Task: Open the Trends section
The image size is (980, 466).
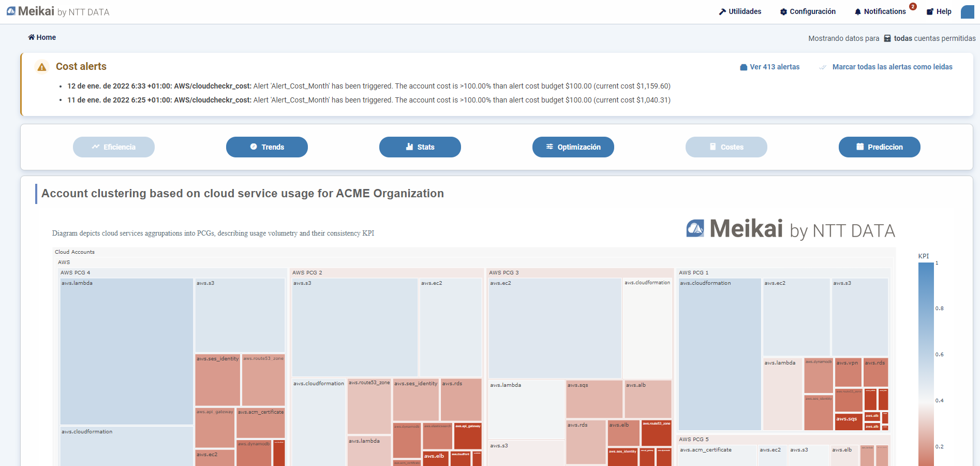Action: point(267,147)
